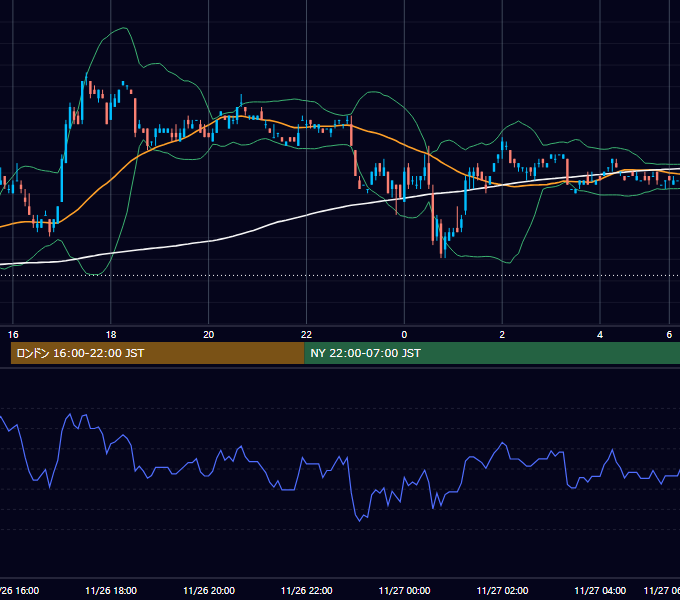Click the 11/27 04:00 time label
The image size is (680, 600).
coord(600,590)
